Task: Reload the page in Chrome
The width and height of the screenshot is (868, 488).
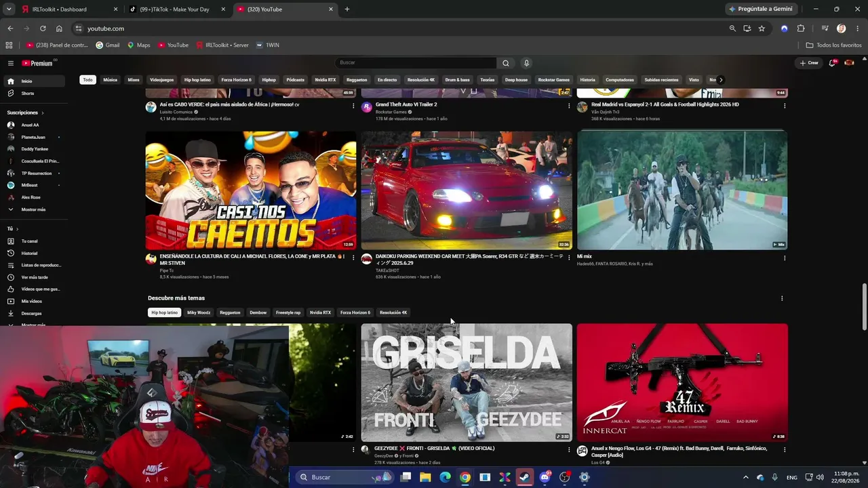Action: (x=43, y=28)
